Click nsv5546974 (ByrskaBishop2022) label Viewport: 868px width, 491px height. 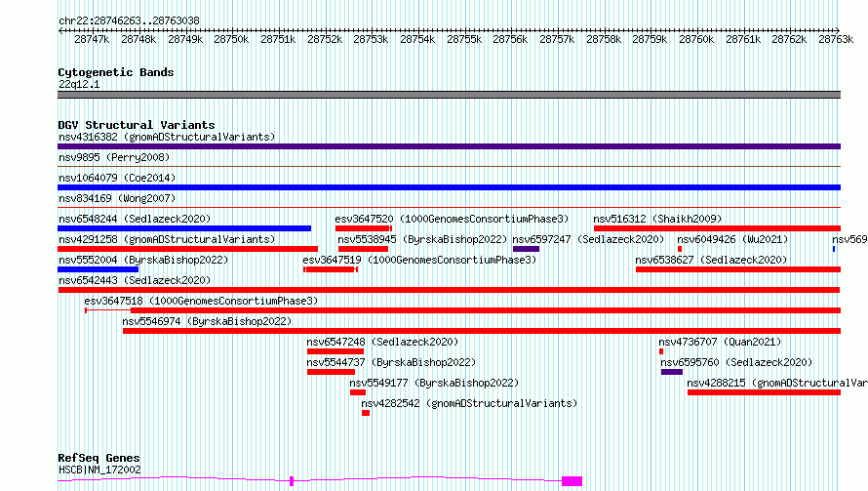207,321
